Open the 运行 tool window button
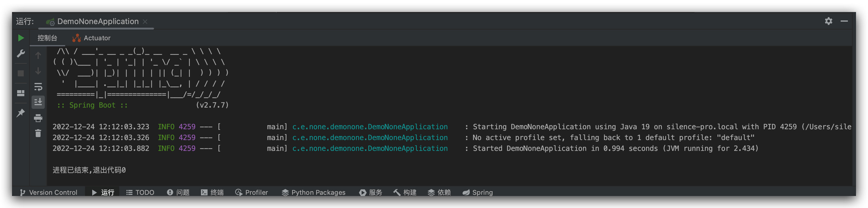The image size is (868, 208). tap(103, 192)
